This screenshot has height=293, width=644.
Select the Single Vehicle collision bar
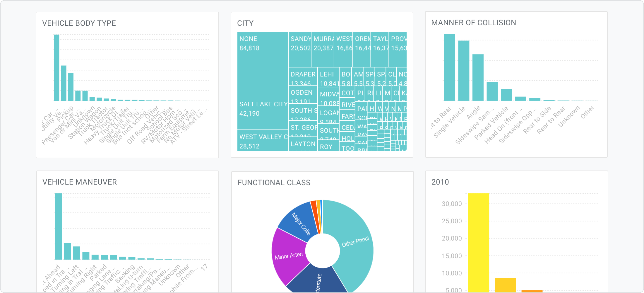click(x=464, y=71)
